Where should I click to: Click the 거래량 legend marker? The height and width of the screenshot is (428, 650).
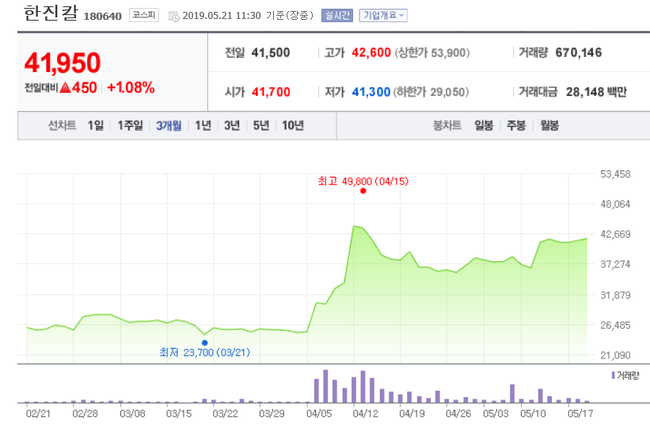613,375
